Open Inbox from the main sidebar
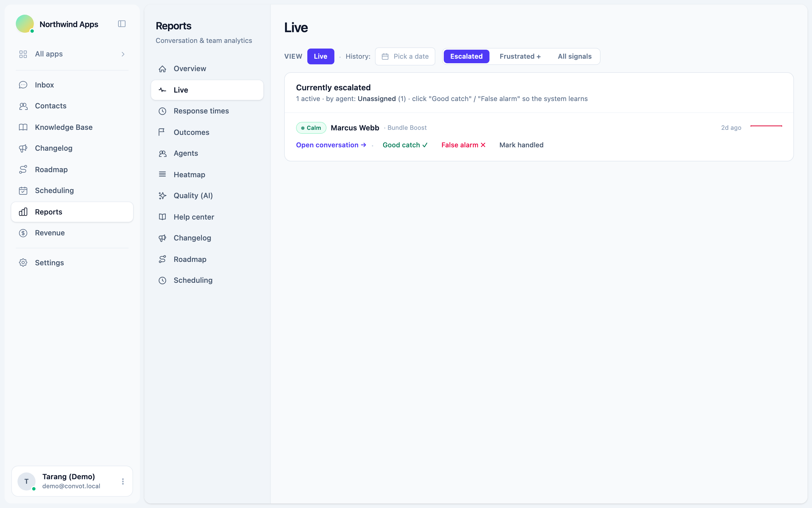The image size is (812, 508). pos(72,85)
